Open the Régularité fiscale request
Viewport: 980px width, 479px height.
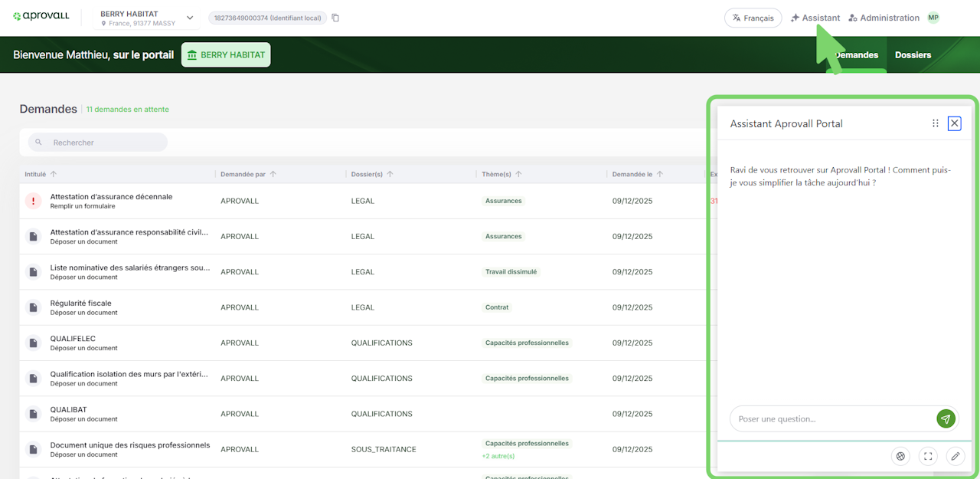[x=80, y=303]
